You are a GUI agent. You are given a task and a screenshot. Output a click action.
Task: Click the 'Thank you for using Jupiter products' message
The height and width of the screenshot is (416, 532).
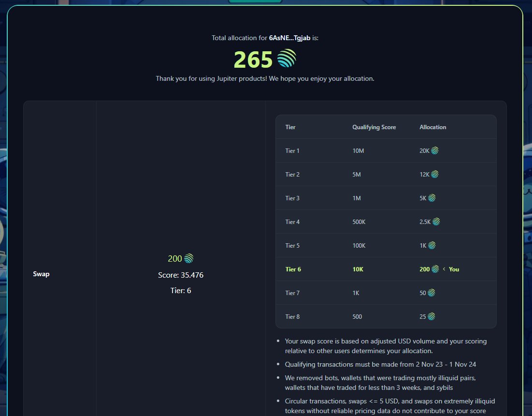265,78
